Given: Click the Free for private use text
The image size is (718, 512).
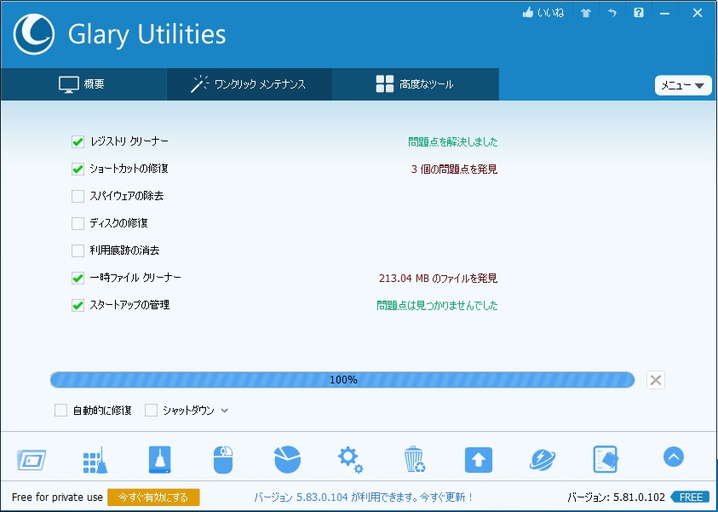Looking at the screenshot, I should 57,497.
